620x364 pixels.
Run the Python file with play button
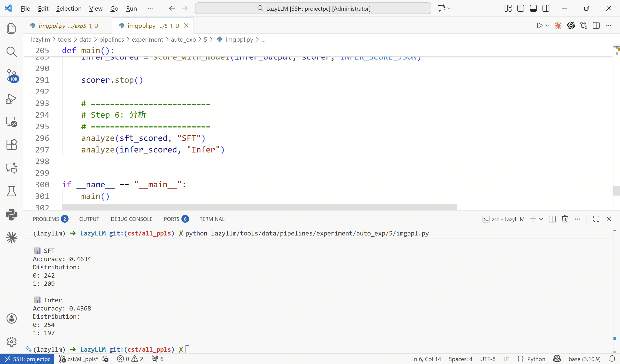539,26
